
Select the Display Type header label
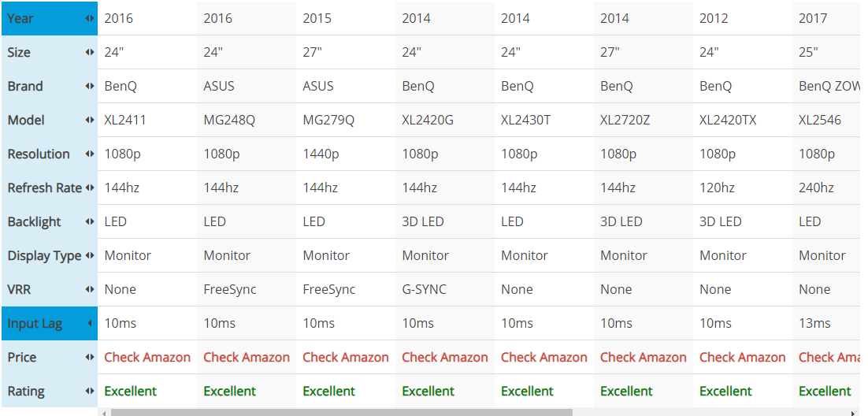[x=44, y=256]
